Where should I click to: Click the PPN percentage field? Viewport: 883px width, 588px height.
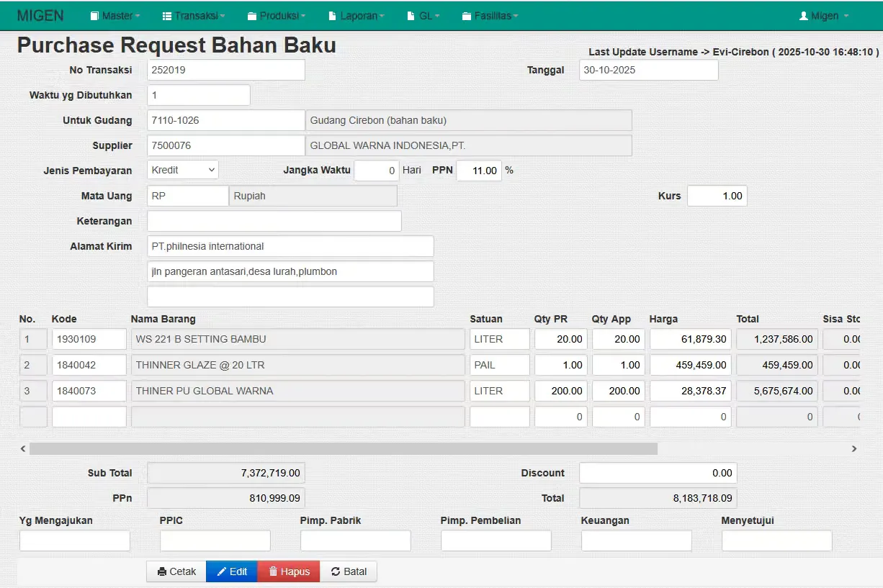479,171
